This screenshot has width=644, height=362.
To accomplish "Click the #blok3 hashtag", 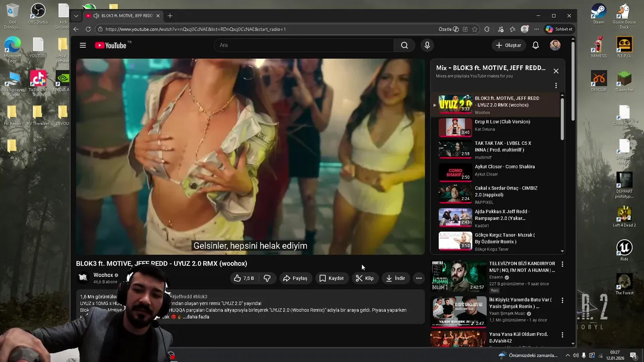I will click(x=200, y=297).
